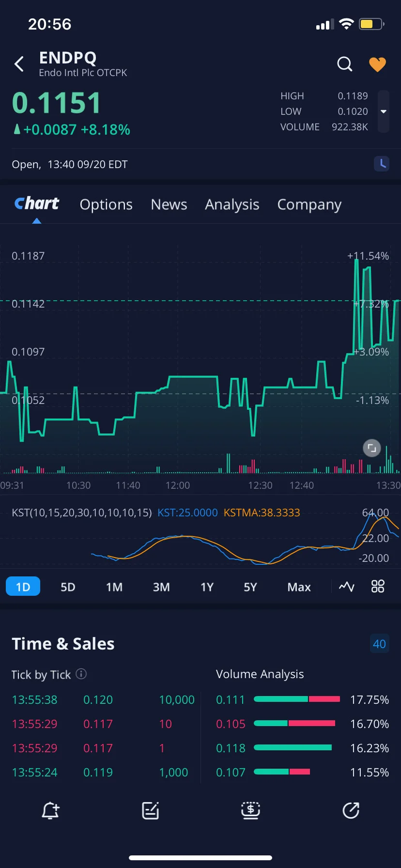The image size is (401, 868).
Task: Select the 1Y time range
Action: [207, 587]
